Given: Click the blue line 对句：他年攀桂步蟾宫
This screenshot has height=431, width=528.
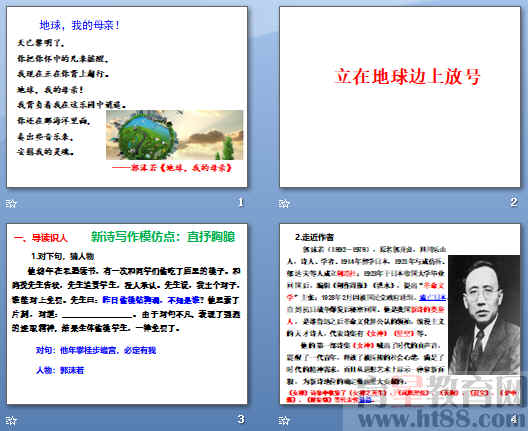Looking at the screenshot, I should coord(96,350).
